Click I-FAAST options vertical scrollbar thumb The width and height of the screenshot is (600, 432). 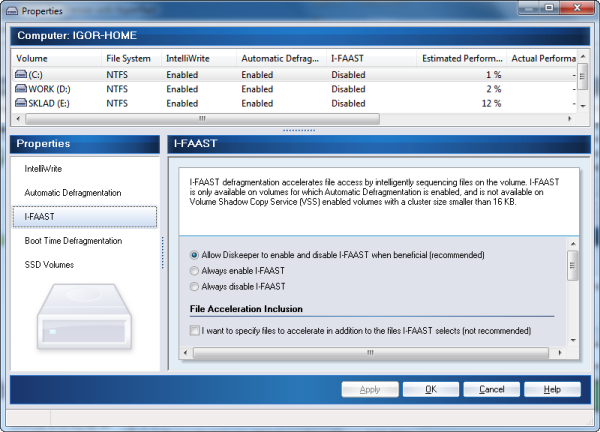pyautogui.click(x=573, y=266)
